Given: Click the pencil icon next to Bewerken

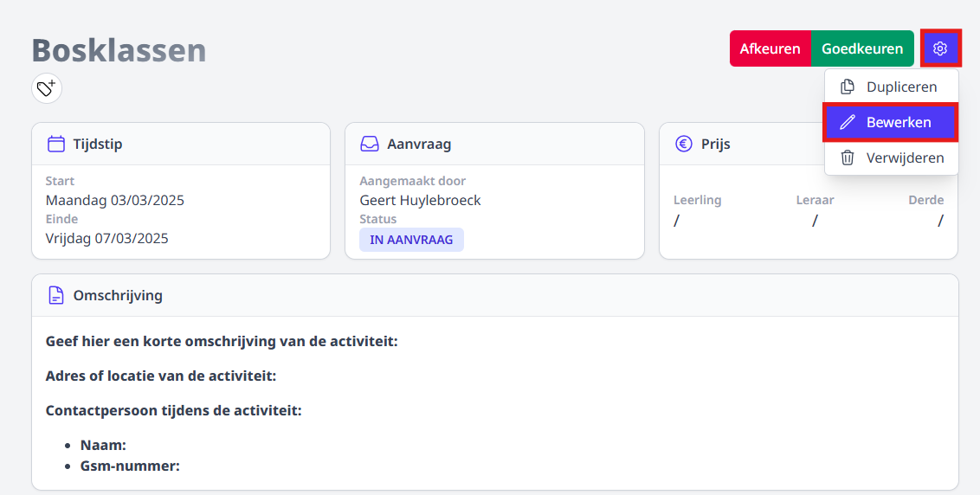Looking at the screenshot, I should (x=847, y=123).
